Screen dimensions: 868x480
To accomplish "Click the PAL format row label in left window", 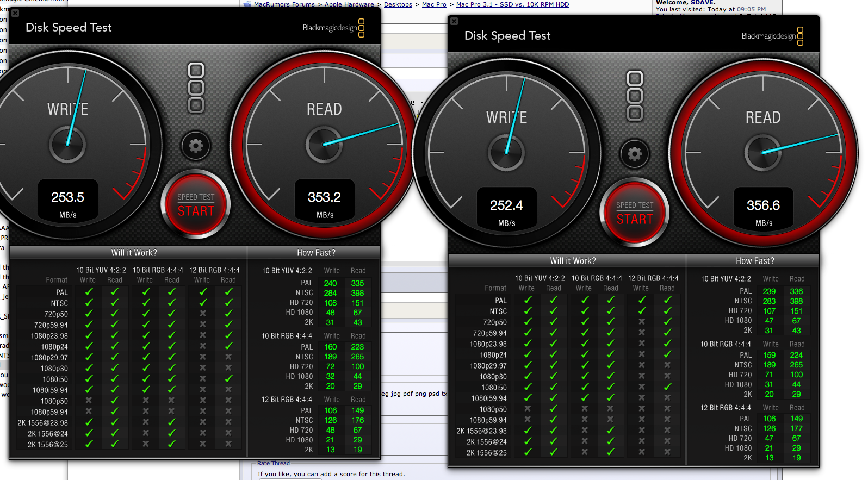I will pos(62,292).
